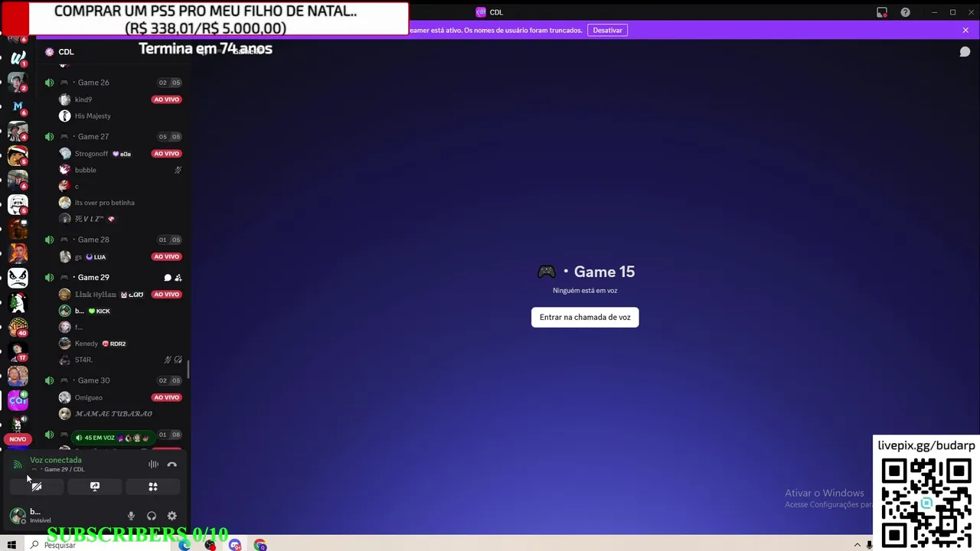The width and height of the screenshot is (980, 551).
Task: Open the help question mark icon
Action: pyautogui.click(x=906, y=12)
